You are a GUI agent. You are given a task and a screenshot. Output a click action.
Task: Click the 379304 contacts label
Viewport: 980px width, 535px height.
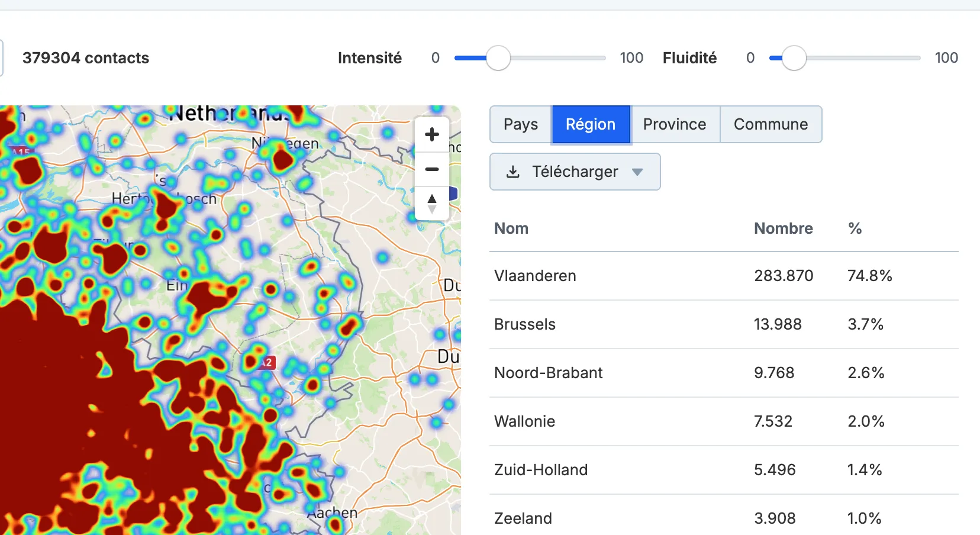(x=86, y=58)
